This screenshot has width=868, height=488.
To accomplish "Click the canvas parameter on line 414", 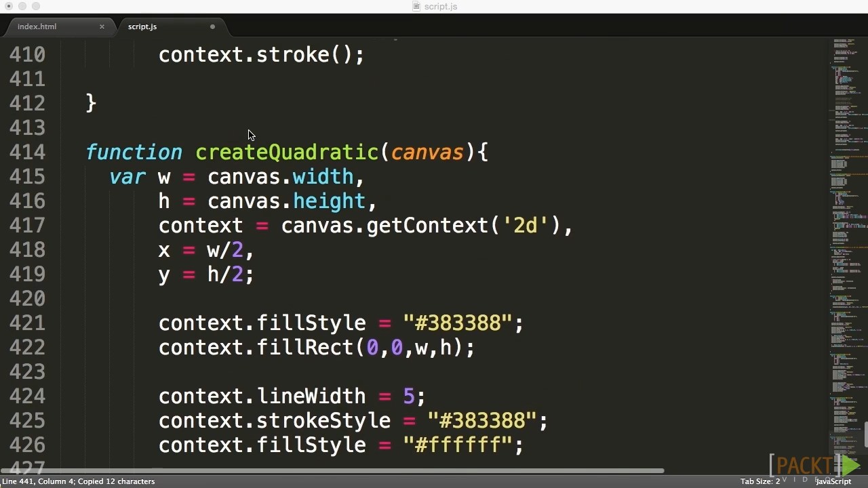I will [427, 152].
